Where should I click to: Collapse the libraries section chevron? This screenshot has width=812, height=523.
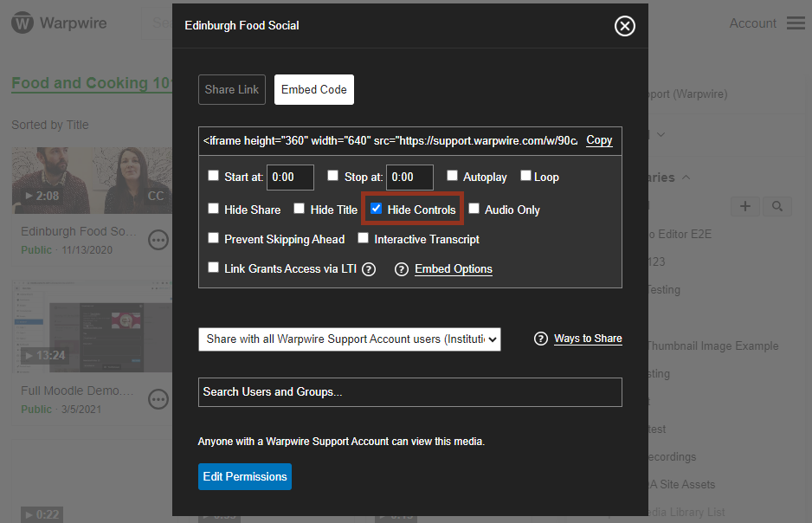coord(686,178)
